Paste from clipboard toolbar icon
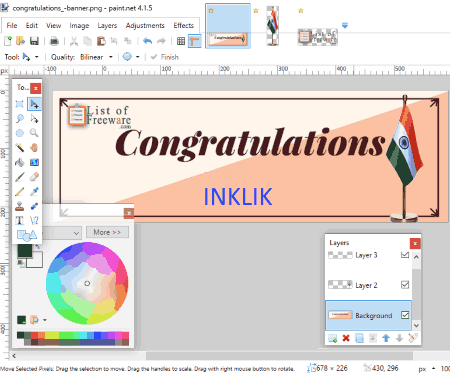This screenshot has height=376, width=450. 101,41
